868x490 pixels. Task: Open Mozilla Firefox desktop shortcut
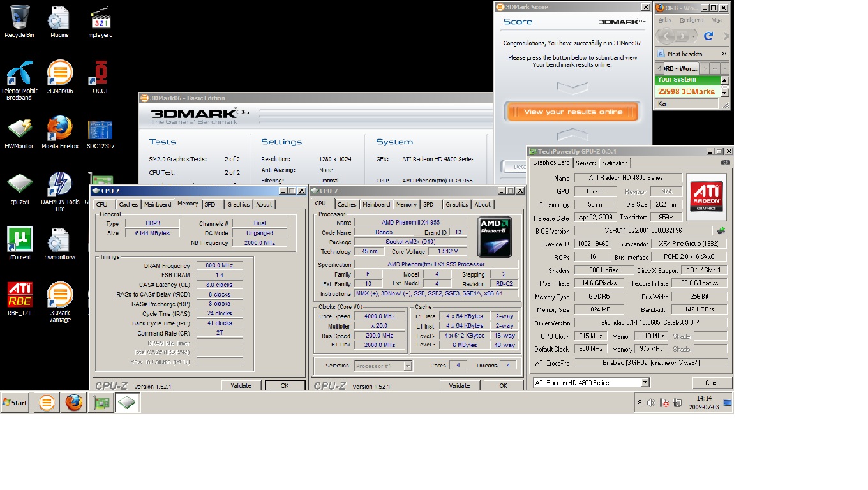(59, 133)
